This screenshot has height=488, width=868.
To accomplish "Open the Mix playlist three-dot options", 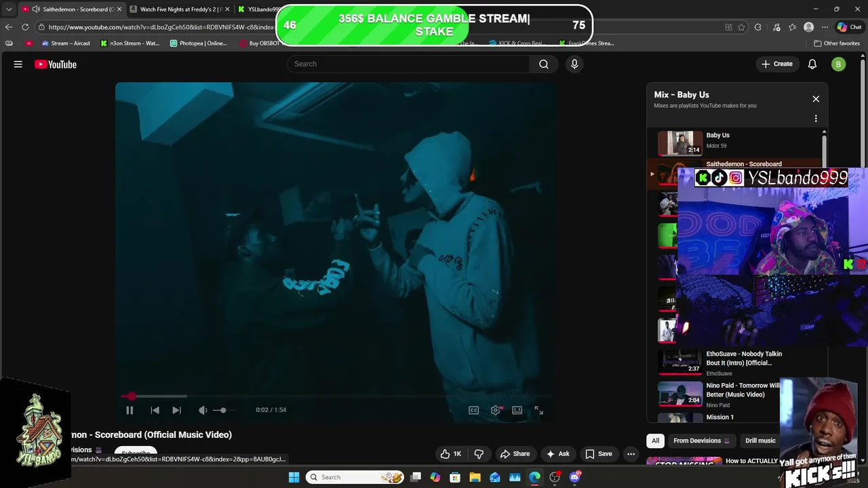I will [x=816, y=119].
